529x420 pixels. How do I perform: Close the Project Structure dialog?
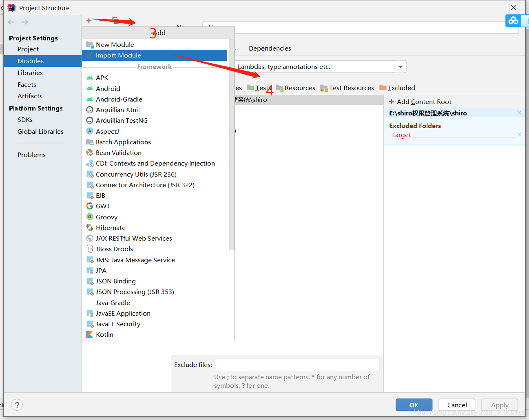(514, 8)
